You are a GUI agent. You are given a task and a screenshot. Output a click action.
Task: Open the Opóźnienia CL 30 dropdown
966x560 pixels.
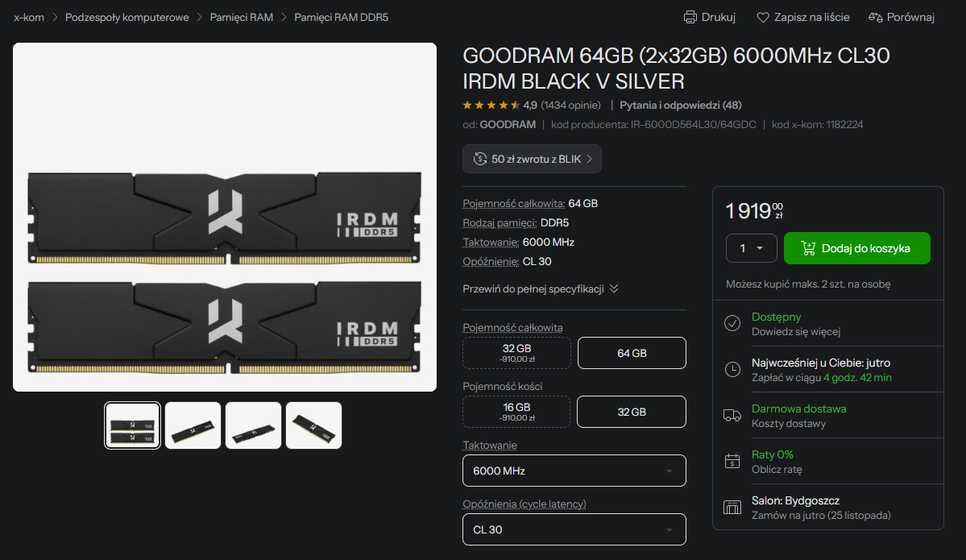[574, 529]
